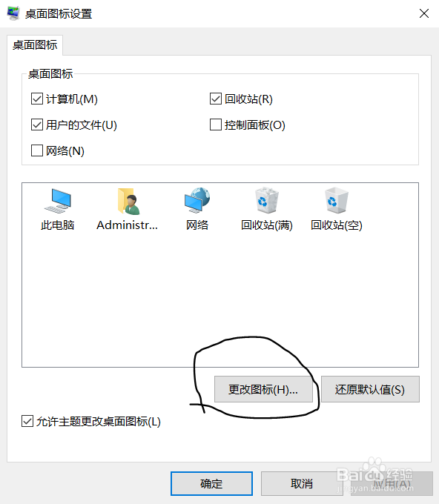Click the title bar app icon
This screenshot has width=439, height=504.
[13, 13]
